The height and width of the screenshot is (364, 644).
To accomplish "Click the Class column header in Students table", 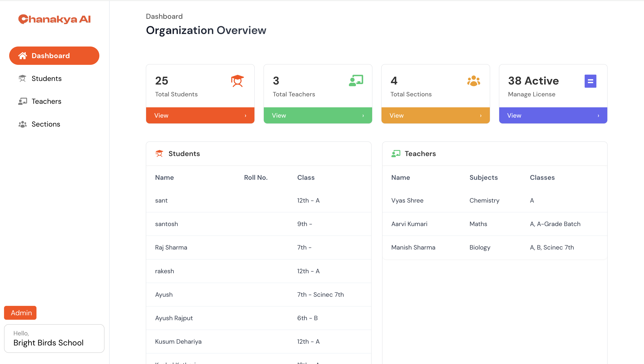I will [306, 178].
